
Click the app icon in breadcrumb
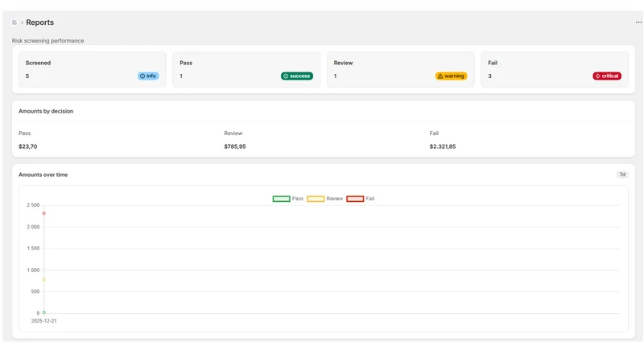point(14,23)
